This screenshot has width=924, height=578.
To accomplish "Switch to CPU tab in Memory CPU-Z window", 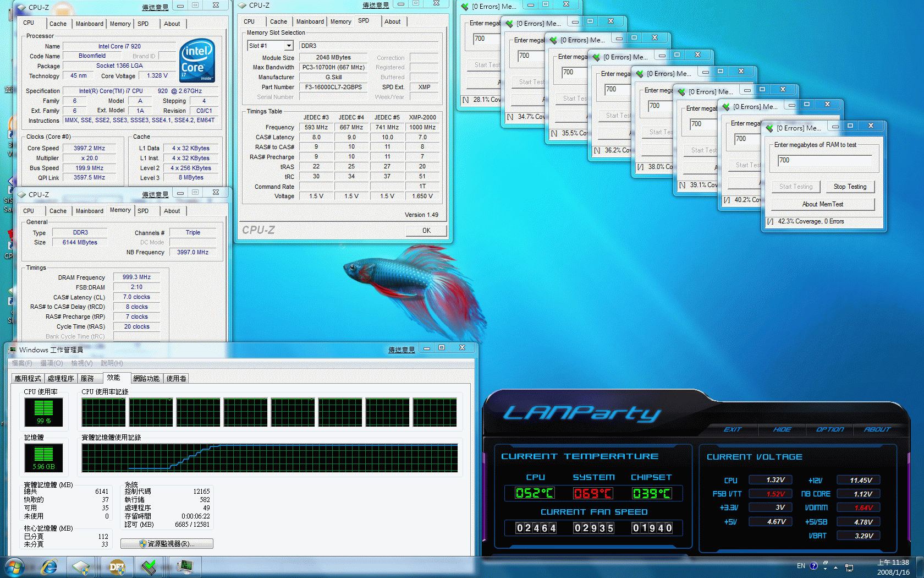I will coord(29,211).
